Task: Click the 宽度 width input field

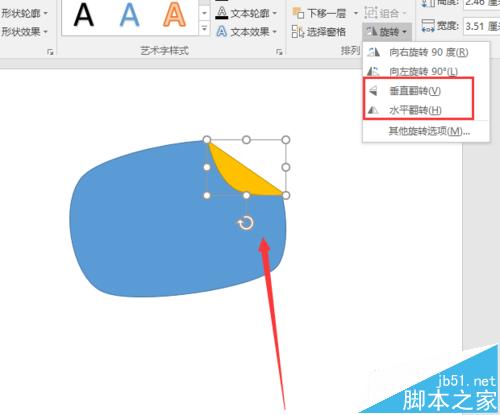Action: [481, 26]
